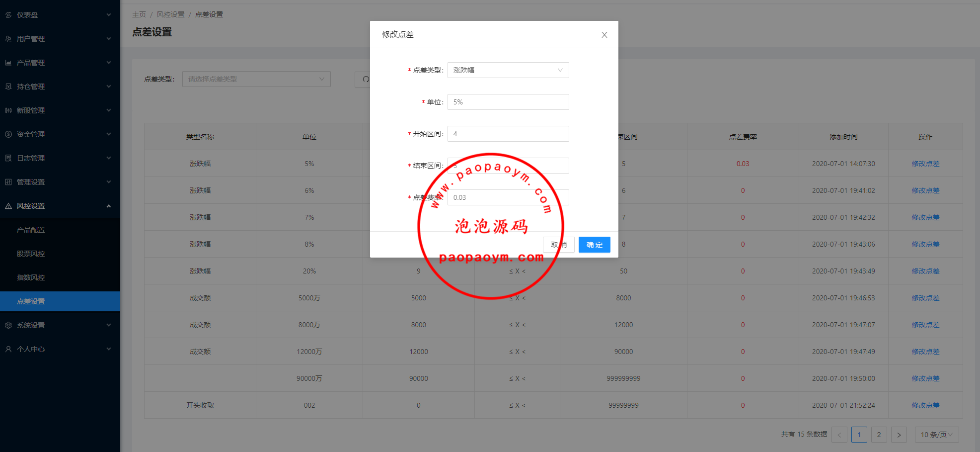This screenshot has height=452, width=980.
Task: Click the 日志管理 document icon
Action: pos(8,158)
